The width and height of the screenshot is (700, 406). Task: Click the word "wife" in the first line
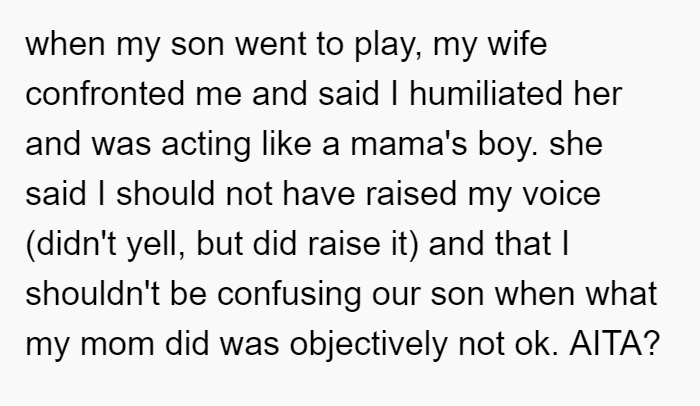point(517,43)
